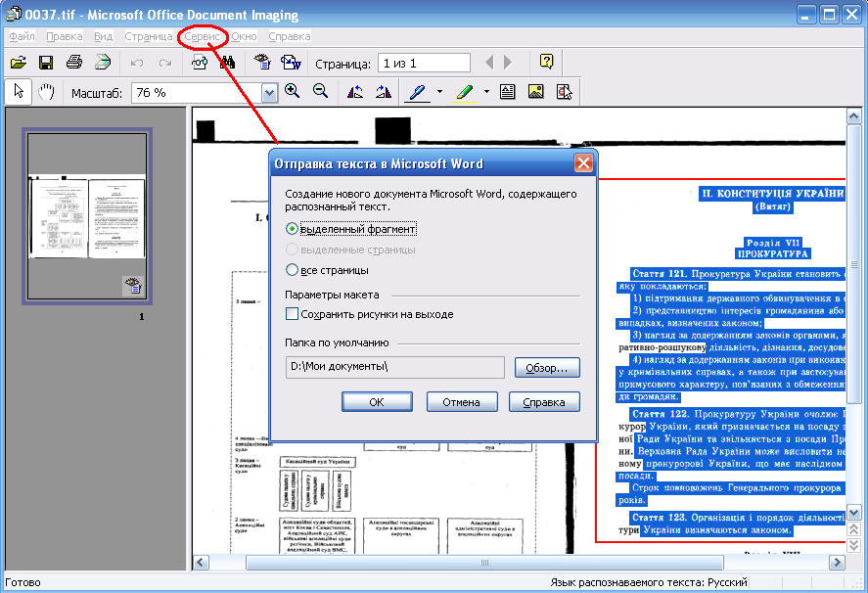This screenshot has height=593, width=868.
Task: Save the document with the floppy icon
Action: [x=46, y=63]
